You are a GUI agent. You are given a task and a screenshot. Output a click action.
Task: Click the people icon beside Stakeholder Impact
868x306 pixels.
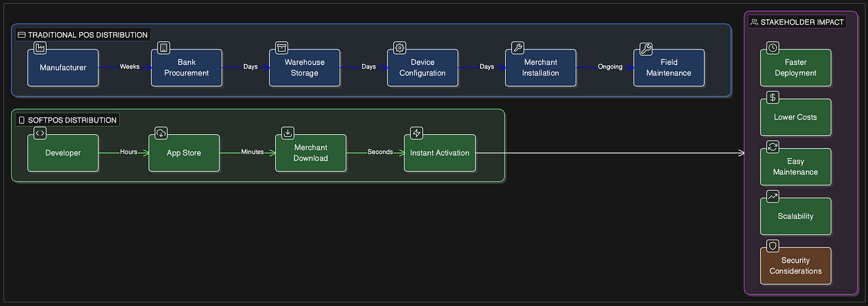tap(754, 22)
